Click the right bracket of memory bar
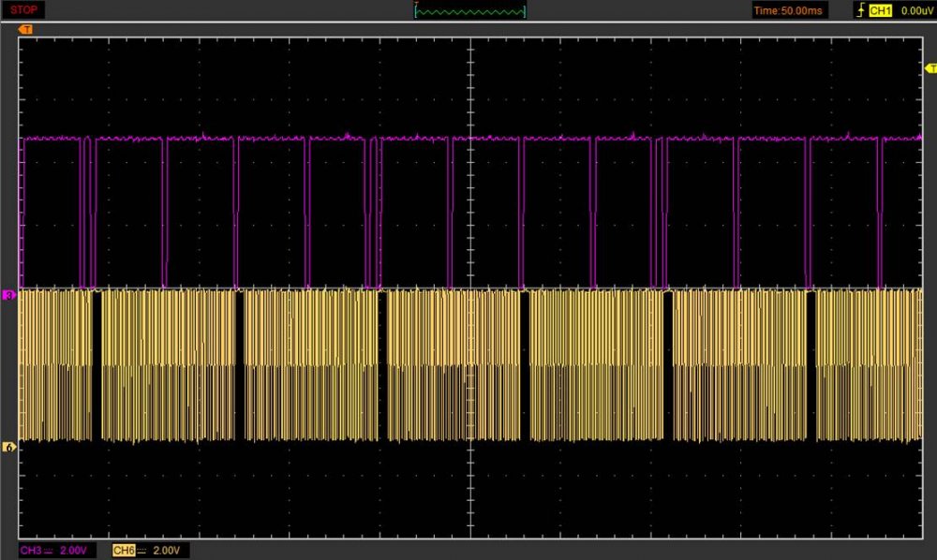Viewport: 937px width, 560px height. coord(525,11)
